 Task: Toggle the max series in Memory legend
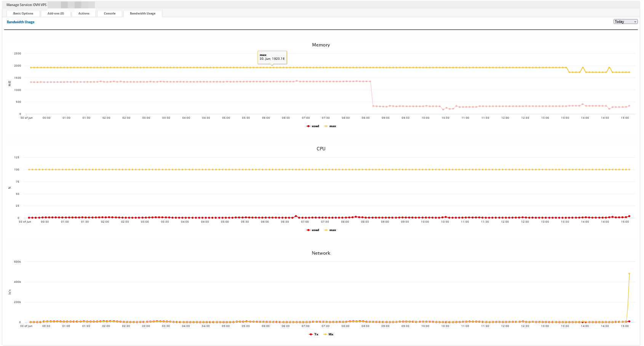tap(330, 126)
